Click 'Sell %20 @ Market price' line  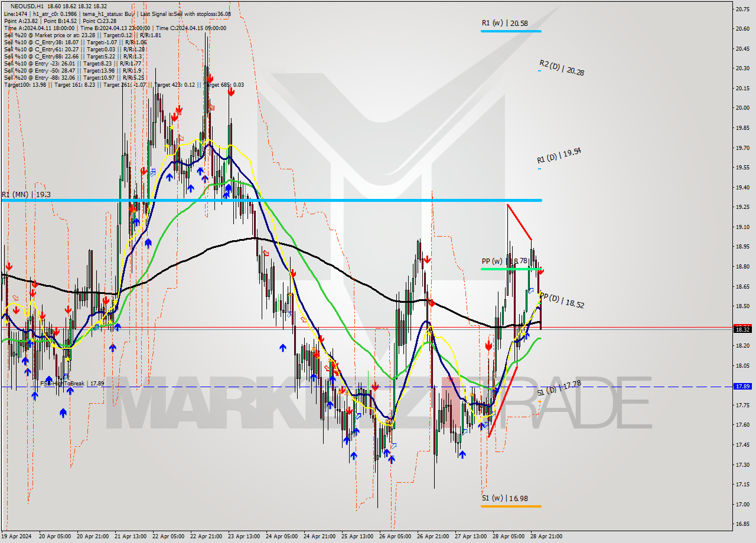click(83, 35)
